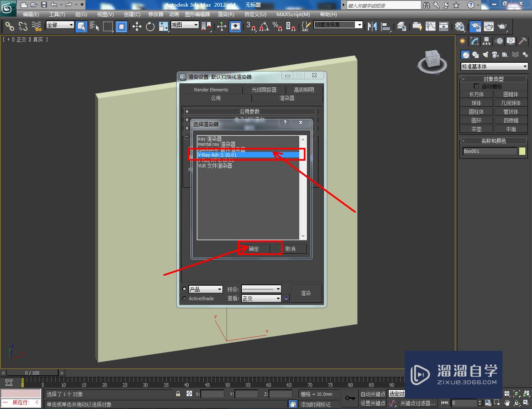Click Bind to Space Warp tool
Image resolution: width=532 pixels, height=409 pixels.
[x=37, y=27]
